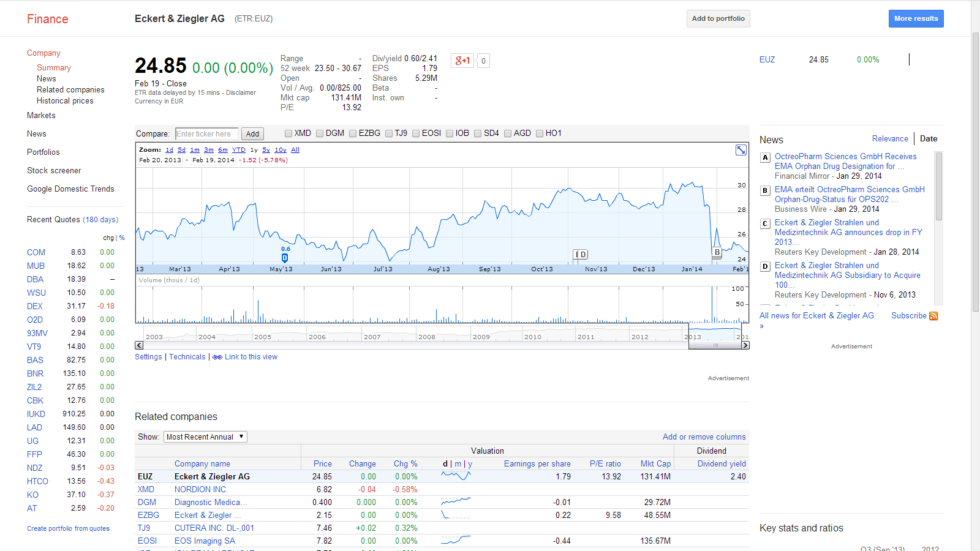Open All news for Eckert & Ziegler AG

[x=816, y=316]
